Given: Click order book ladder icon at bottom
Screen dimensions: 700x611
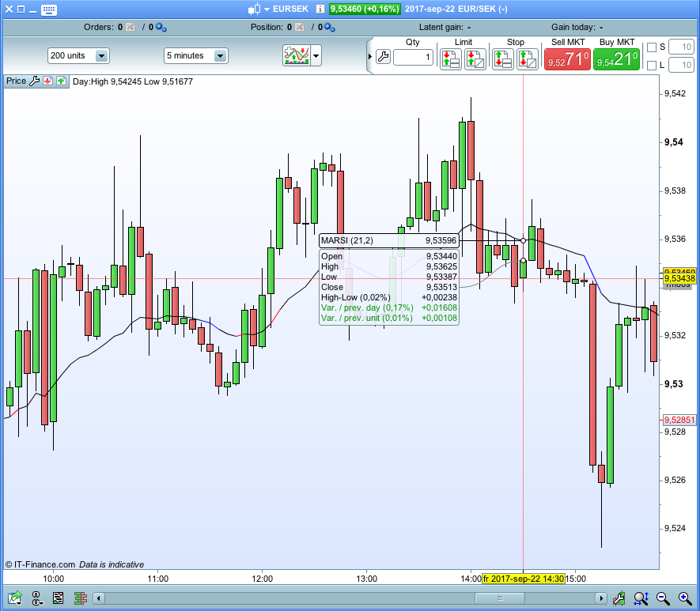Looking at the screenshot, I should coord(81,598).
